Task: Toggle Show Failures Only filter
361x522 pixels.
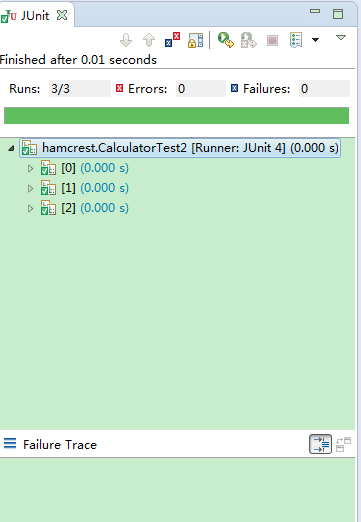Action: coord(172,40)
